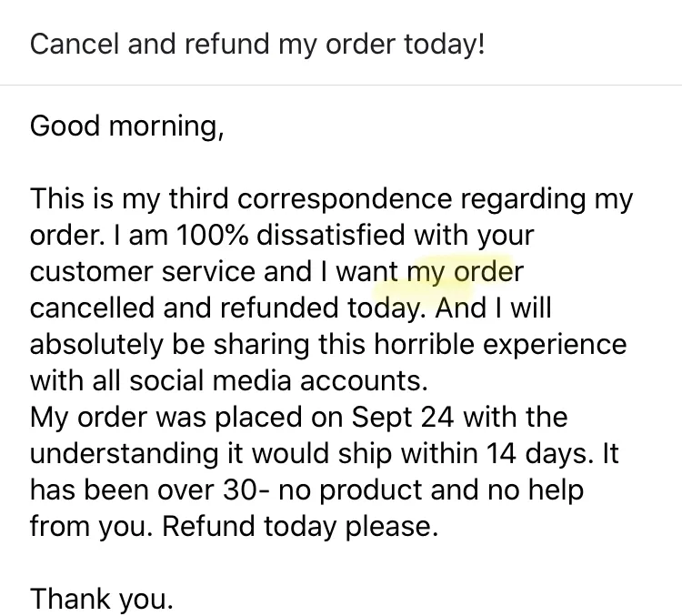Click the date 'Sept 24' in the message
This screenshot has height=616, width=682.
click(x=403, y=418)
